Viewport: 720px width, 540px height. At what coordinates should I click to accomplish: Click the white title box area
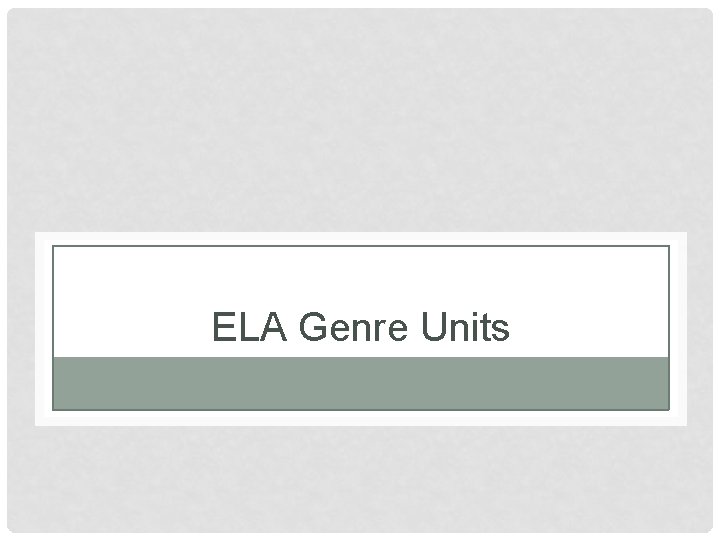point(361,302)
